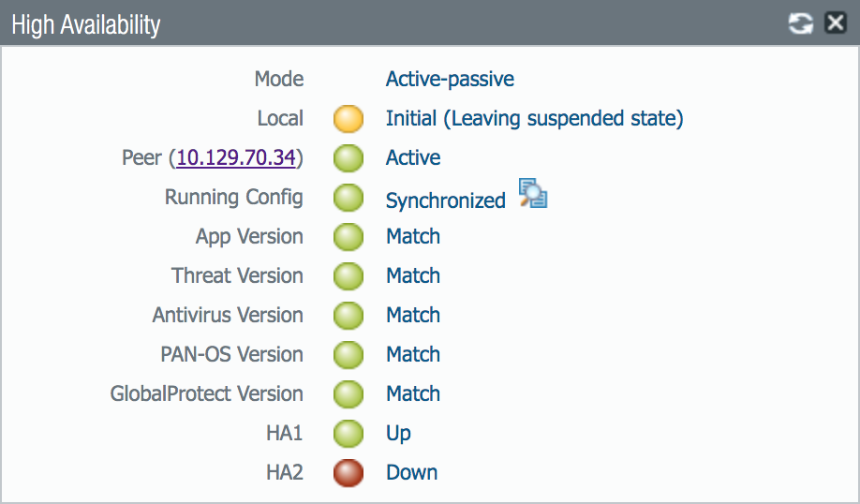
Task: Close the High Availability widget
Action: pyautogui.click(x=835, y=23)
